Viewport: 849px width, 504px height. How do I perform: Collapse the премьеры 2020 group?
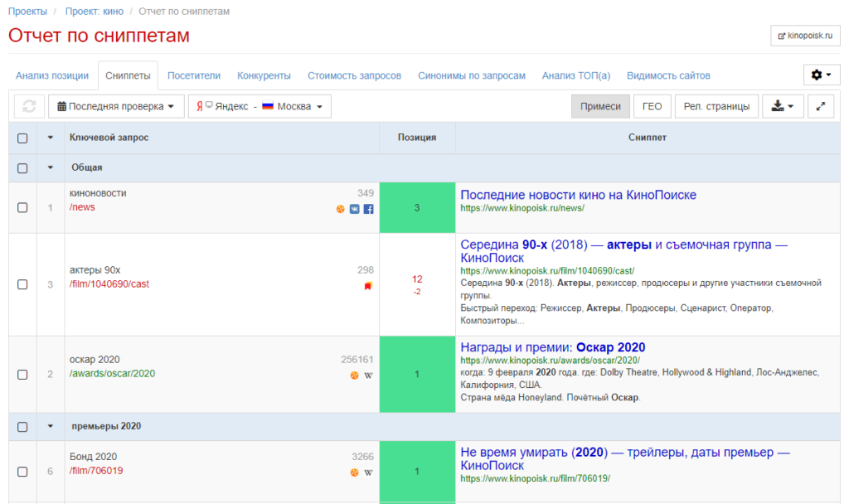coord(51,426)
